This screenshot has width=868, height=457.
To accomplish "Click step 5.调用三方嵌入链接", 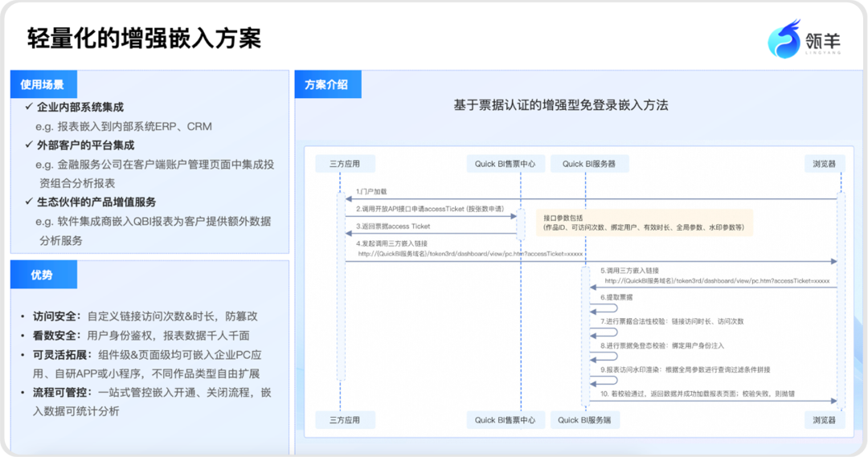I will tap(629, 271).
